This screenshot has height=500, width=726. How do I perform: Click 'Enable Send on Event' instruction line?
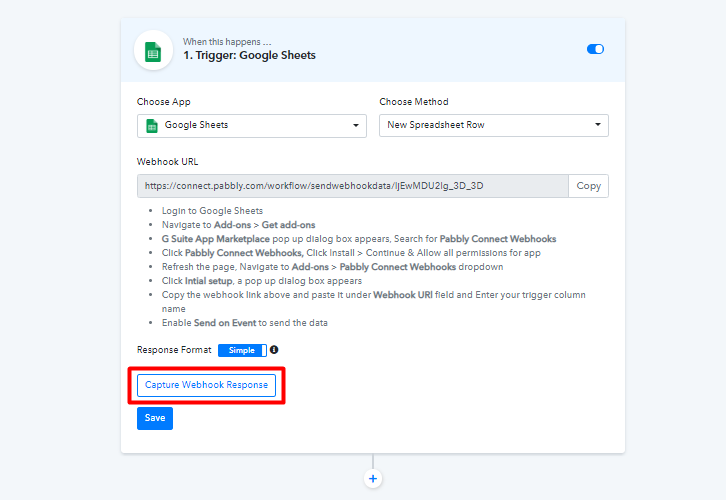tap(244, 323)
